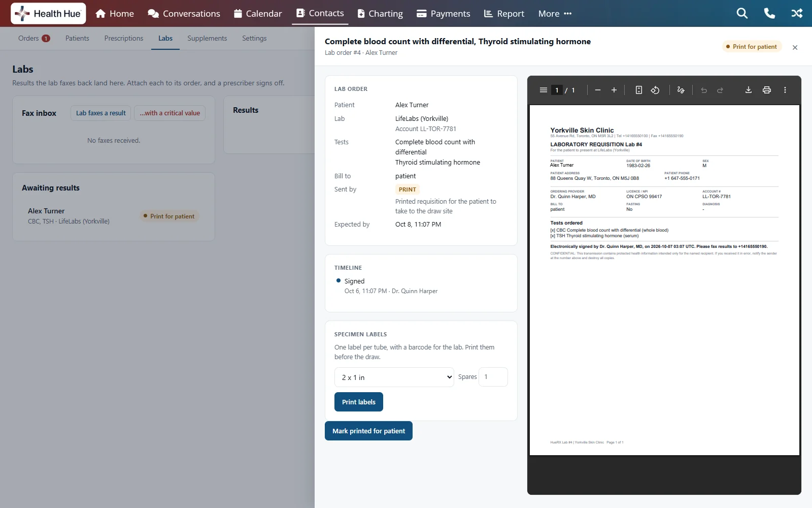Click 'Account LL-TOR-7781' text
Screen dimensions: 812x508
point(426,129)
